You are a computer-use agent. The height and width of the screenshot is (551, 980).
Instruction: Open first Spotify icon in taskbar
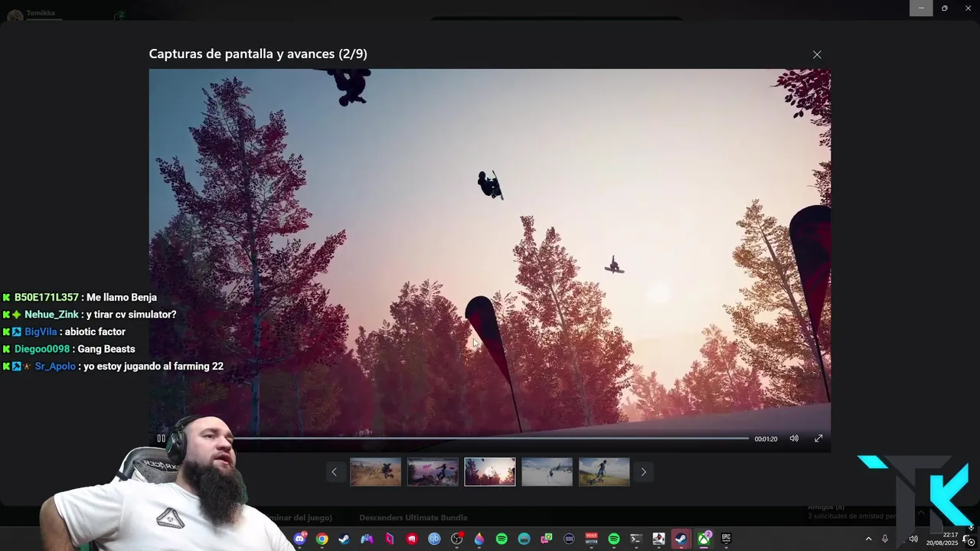[501, 539]
